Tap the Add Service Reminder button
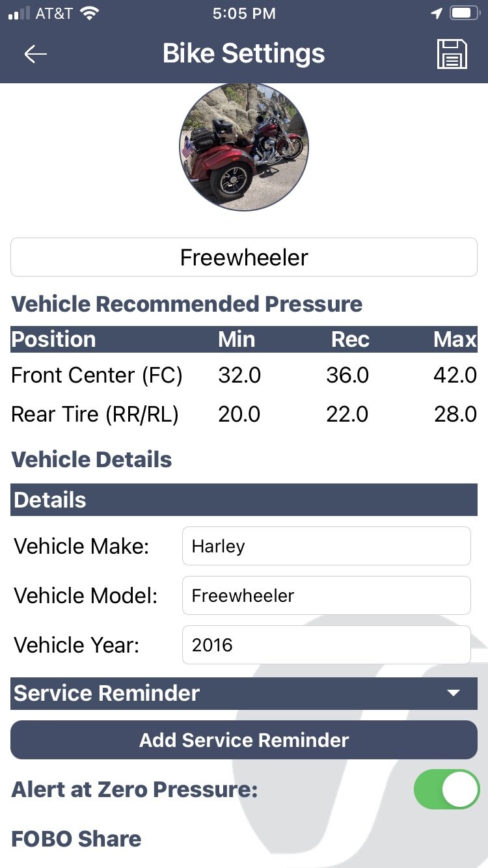 tap(244, 740)
